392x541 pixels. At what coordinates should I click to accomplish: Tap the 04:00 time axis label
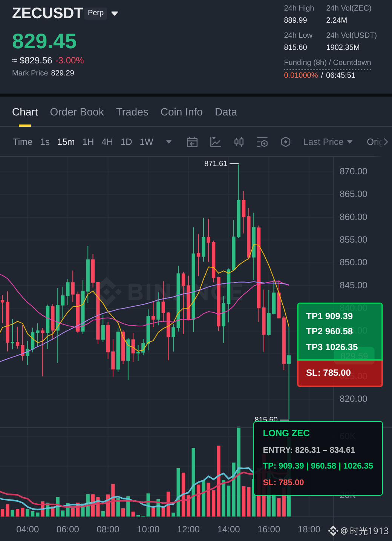coord(28,529)
